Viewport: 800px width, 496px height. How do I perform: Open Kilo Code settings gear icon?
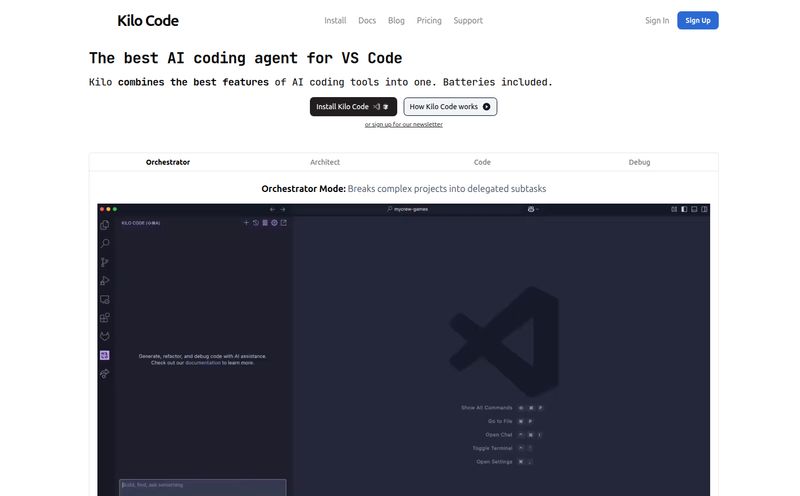pyautogui.click(x=274, y=223)
